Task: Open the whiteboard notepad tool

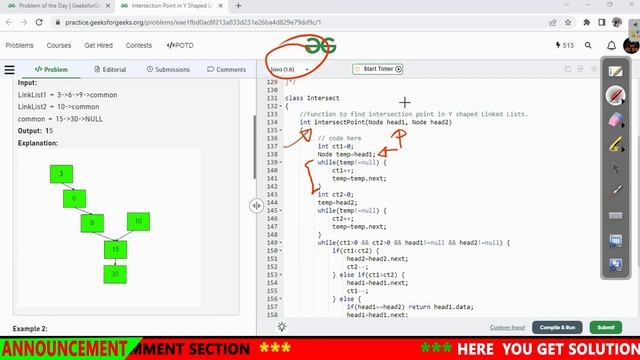Action: coord(616,71)
